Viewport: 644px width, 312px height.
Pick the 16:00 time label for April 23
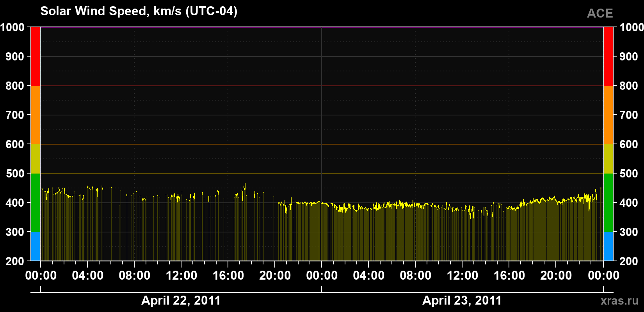509,276
